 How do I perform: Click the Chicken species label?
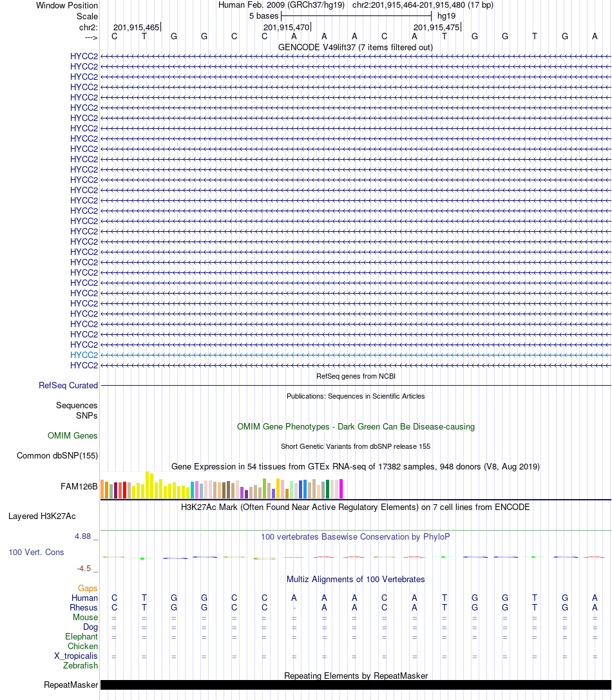click(x=82, y=646)
